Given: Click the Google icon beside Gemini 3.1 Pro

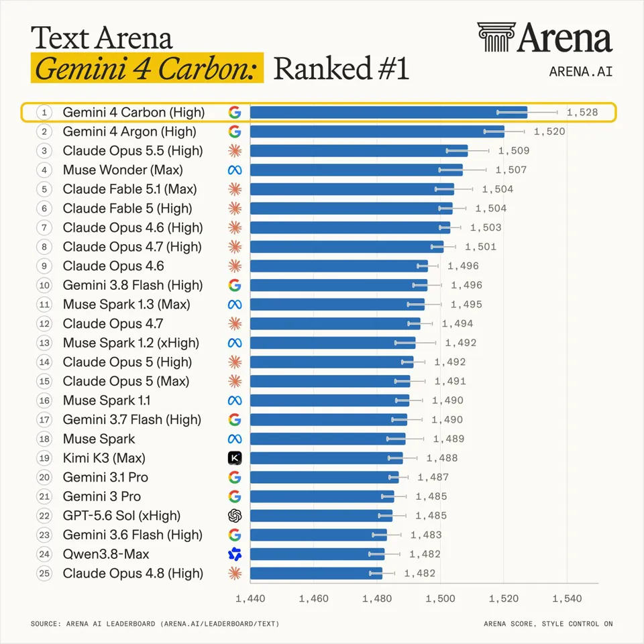Looking at the screenshot, I should [x=235, y=477].
